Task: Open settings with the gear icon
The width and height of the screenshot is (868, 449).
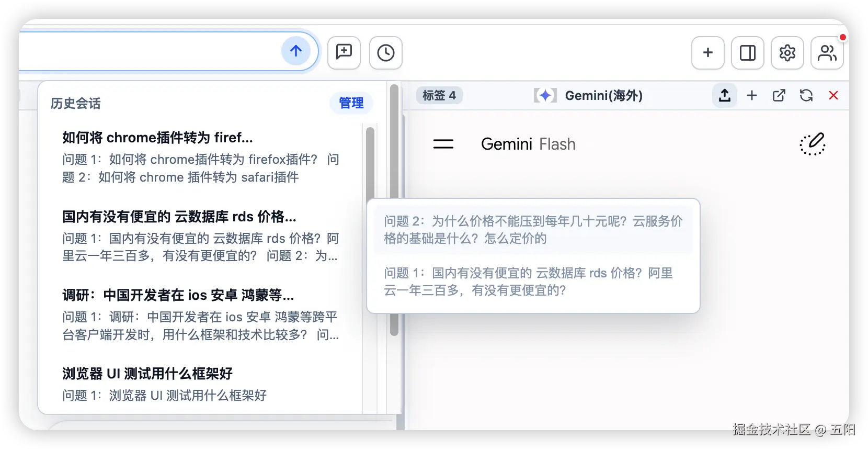Action: click(787, 53)
